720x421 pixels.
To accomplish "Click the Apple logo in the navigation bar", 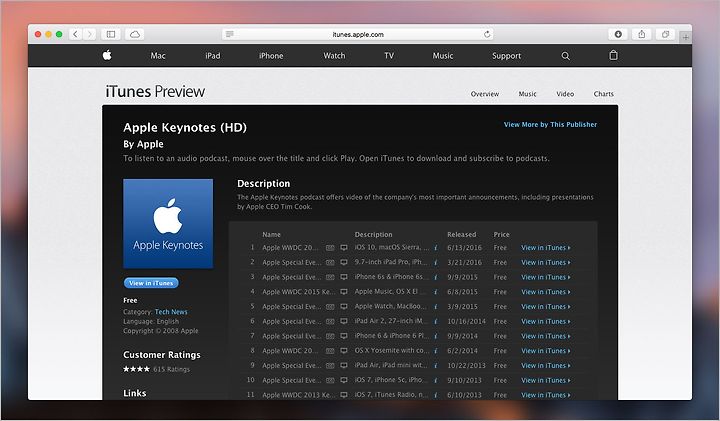I will click(x=107, y=55).
